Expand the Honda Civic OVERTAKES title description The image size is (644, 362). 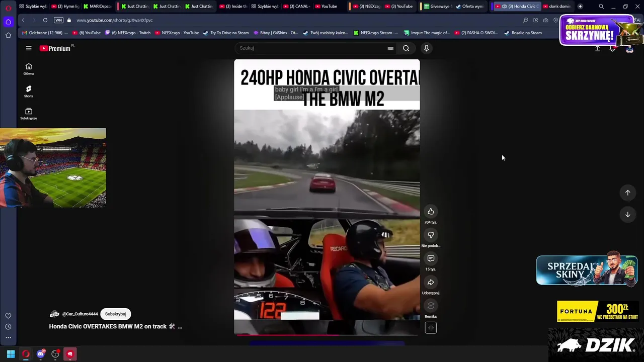tap(115, 326)
